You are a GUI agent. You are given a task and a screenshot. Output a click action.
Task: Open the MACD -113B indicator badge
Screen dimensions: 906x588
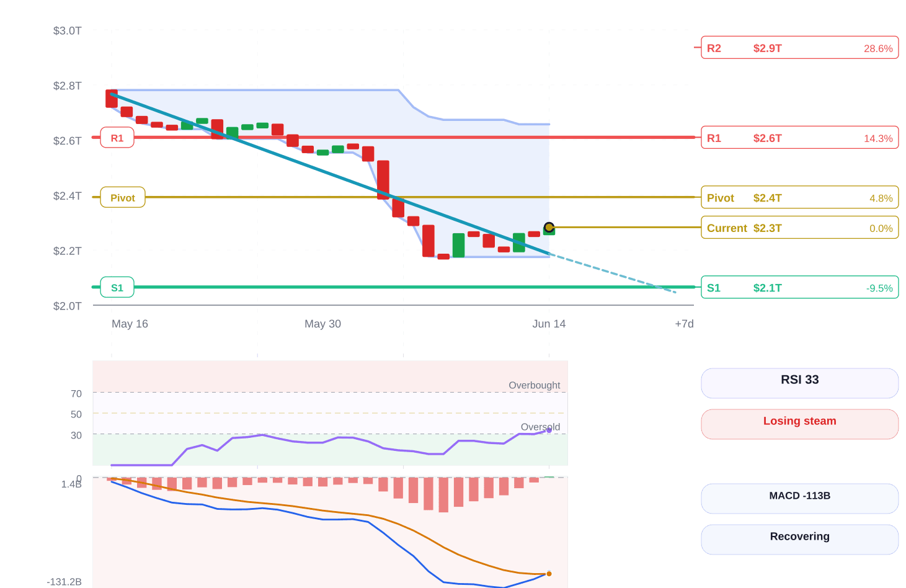click(799, 499)
